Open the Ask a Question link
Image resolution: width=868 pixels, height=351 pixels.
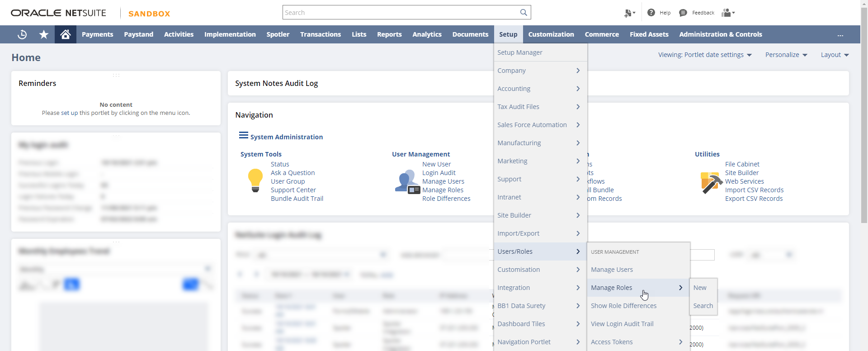coord(292,173)
